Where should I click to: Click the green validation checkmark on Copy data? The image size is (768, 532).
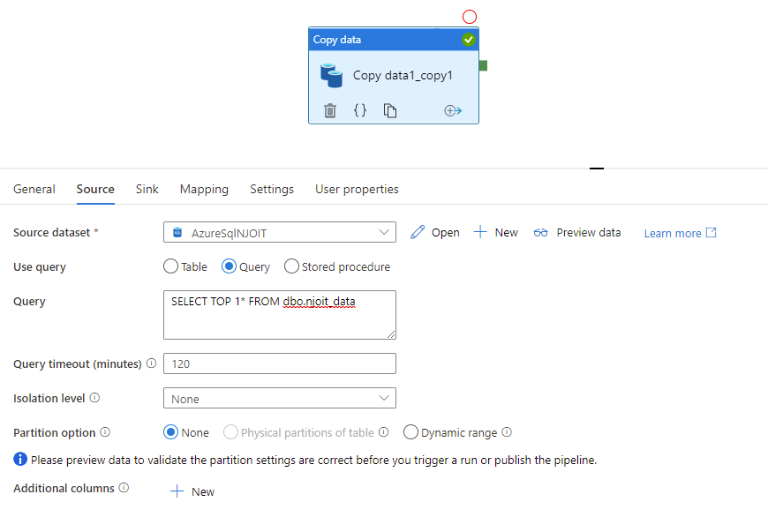[x=469, y=40]
